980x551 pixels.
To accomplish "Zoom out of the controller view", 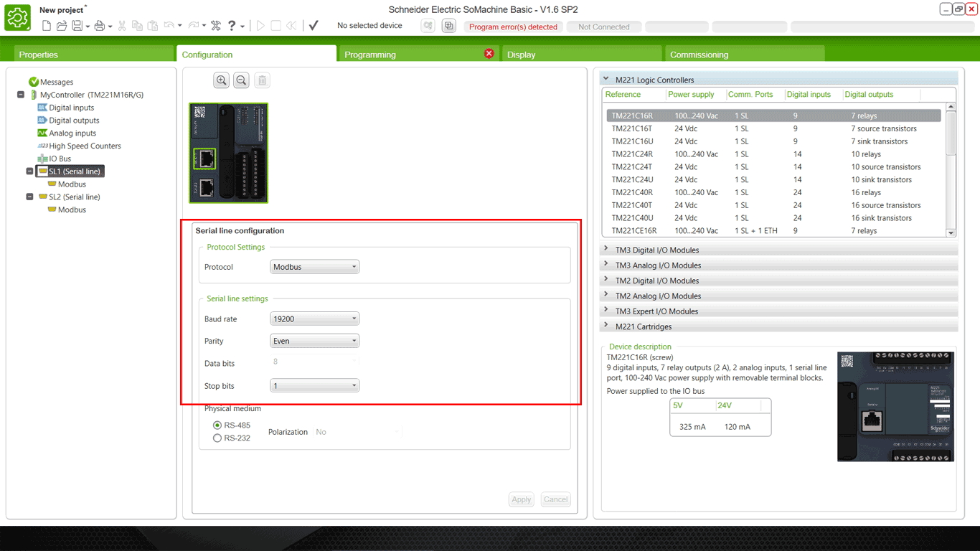I will point(242,80).
